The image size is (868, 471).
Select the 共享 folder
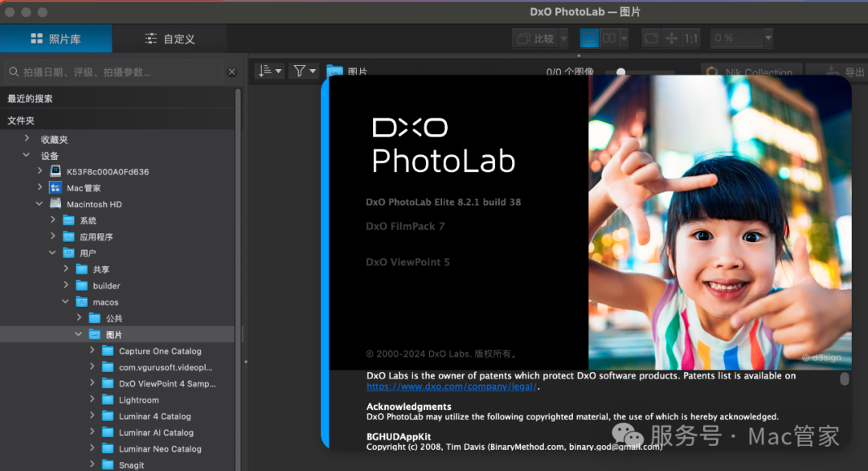[x=100, y=269]
